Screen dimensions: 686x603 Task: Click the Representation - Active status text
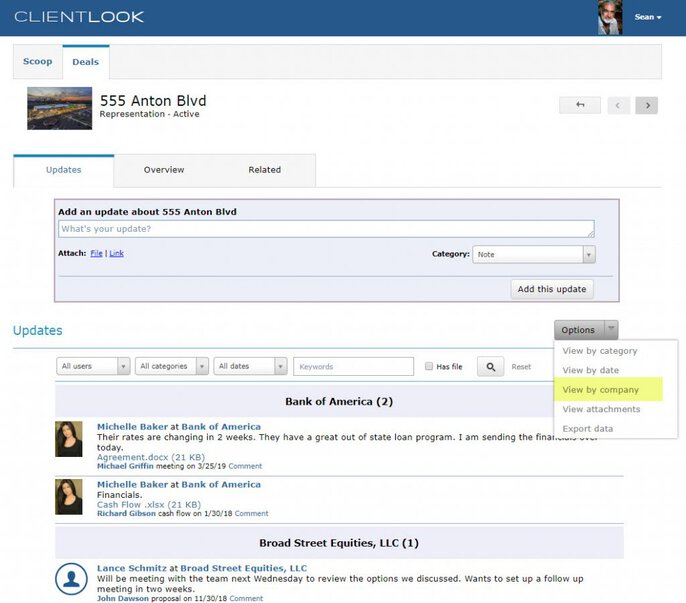(x=149, y=114)
